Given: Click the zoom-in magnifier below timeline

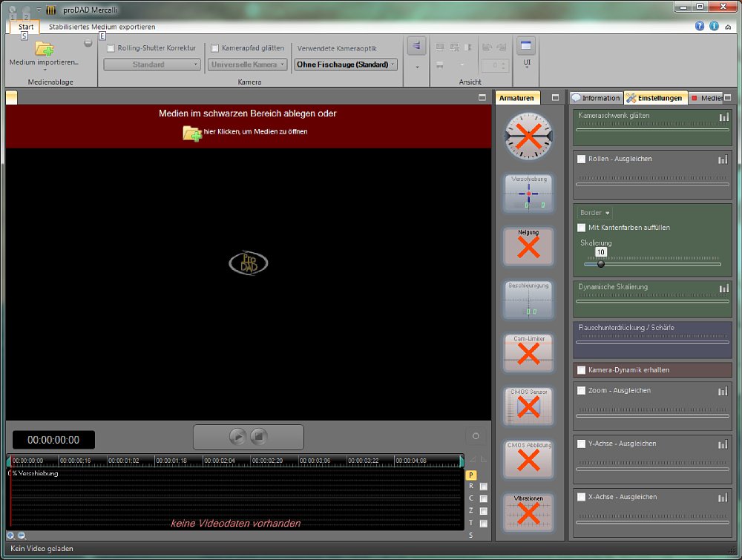Looking at the screenshot, I should [x=11, y=536].
